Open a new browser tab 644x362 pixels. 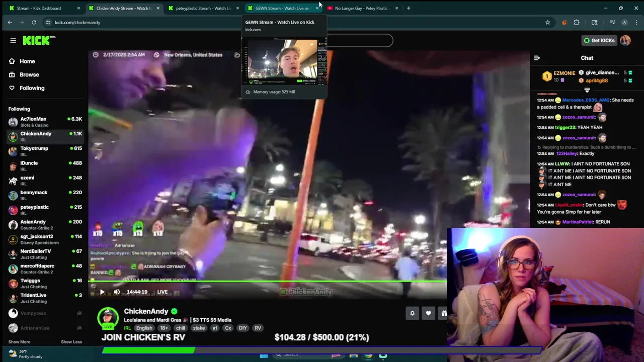point(409,8)
